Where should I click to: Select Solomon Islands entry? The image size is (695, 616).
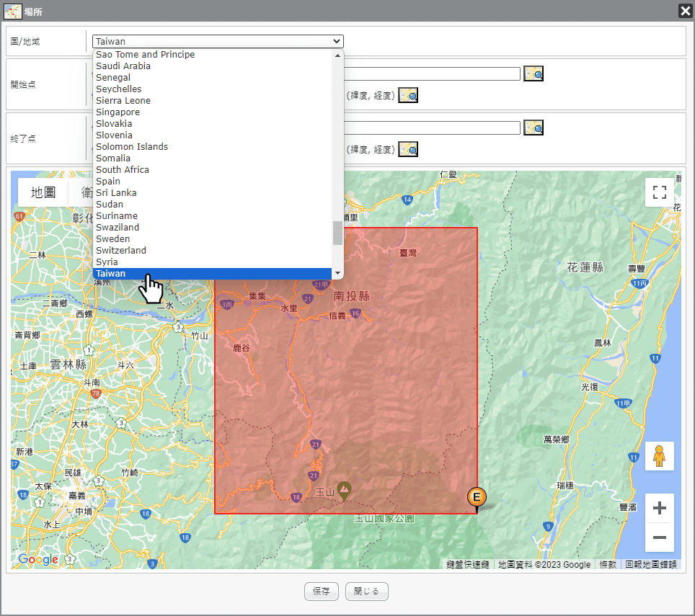click(212, 146)
